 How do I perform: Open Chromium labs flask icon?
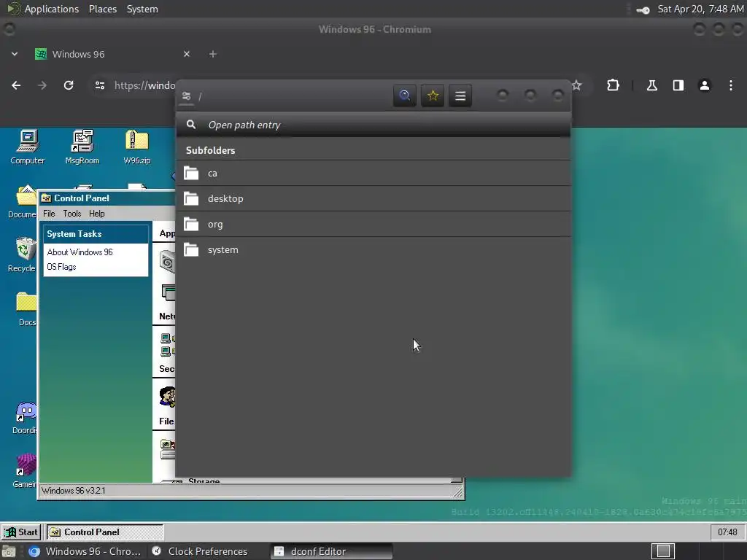[651, 85]
